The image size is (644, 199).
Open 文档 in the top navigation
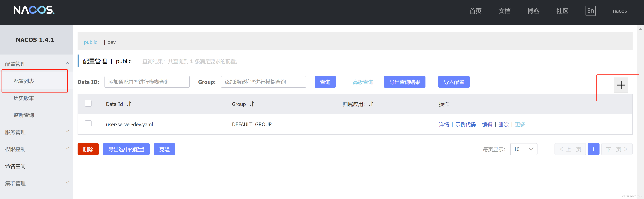pos(505,11)
